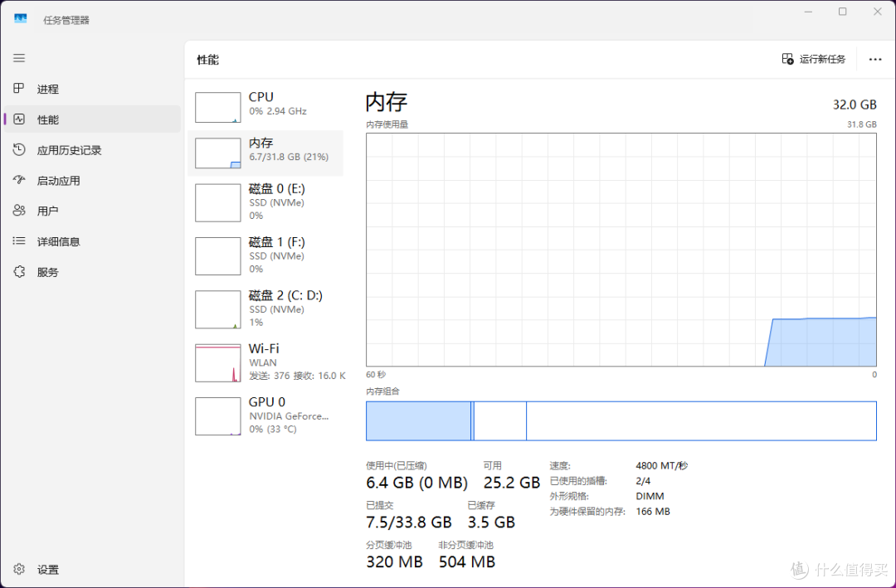Image resolution: width=896 pixels, height=588 pixels.
Task: Open the 服务 page
Action: pyautogui.click(x=48, y=272)
